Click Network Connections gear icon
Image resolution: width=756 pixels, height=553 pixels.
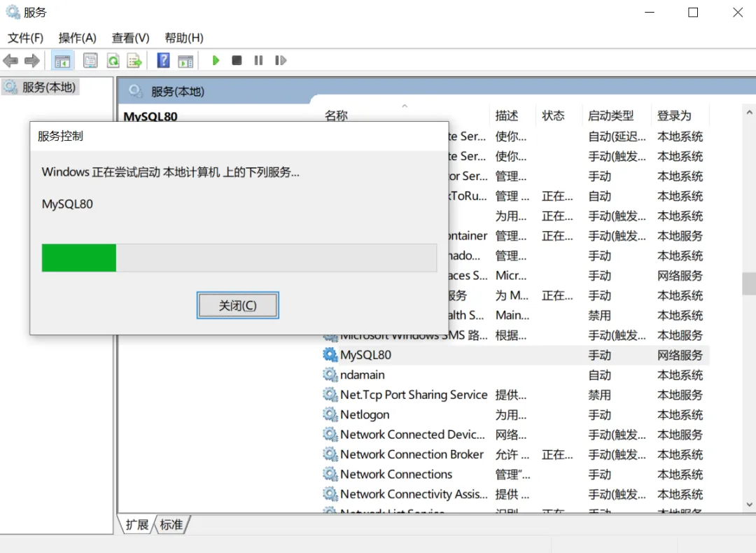pos(330,475)
